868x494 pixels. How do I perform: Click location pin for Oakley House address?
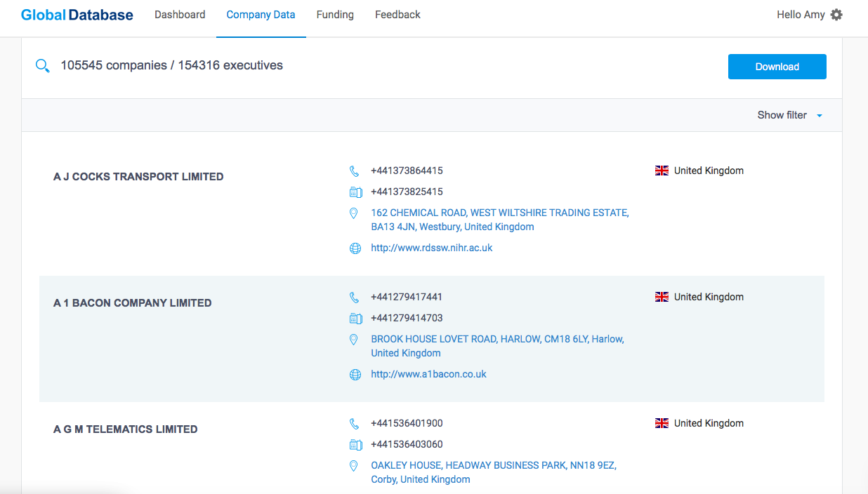pos(354,465)
